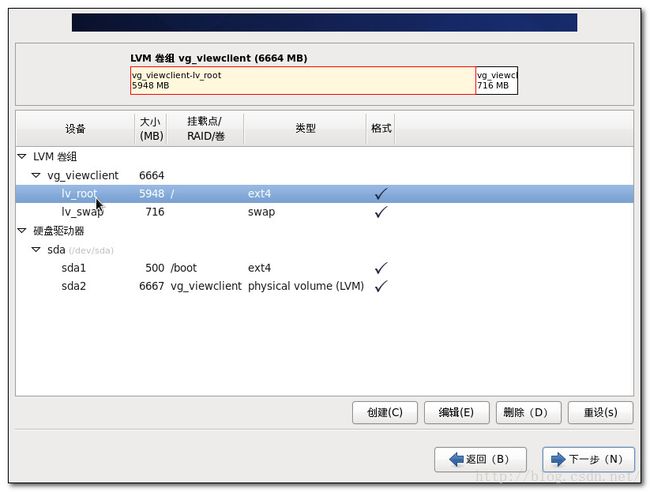
Task: Sort by the 设备 column header
Action: click(75, 128)
